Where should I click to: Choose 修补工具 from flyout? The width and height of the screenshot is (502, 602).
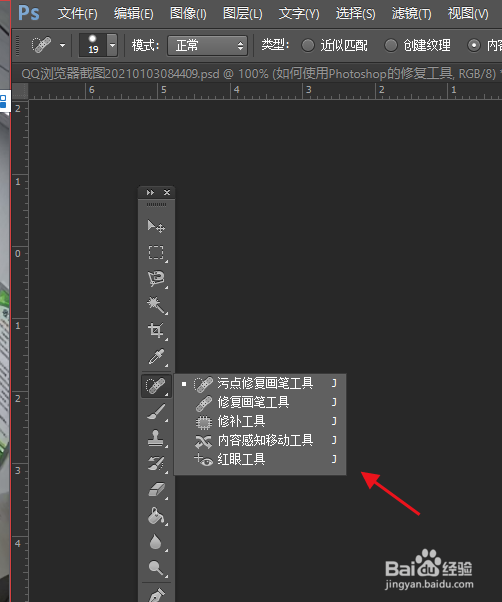260,422
